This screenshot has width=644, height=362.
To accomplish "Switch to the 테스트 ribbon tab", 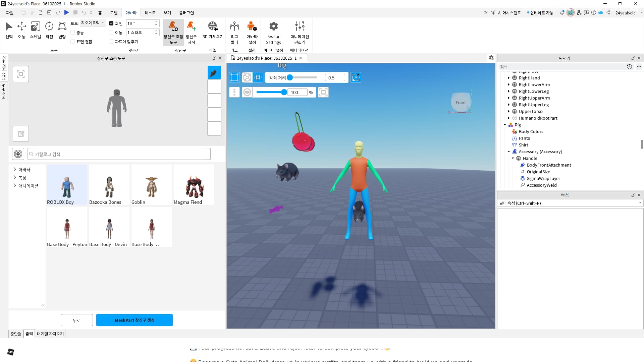I will [x=150, y=13].
